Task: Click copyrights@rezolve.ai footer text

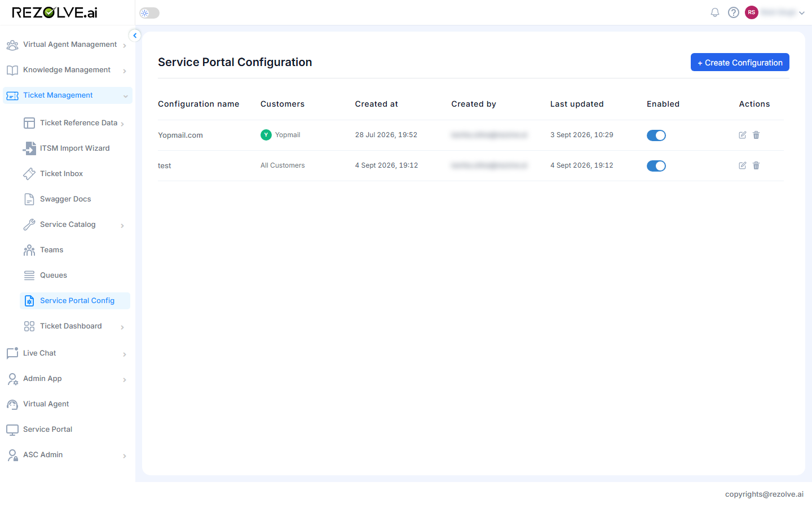Action: click(x=764, y=494)
